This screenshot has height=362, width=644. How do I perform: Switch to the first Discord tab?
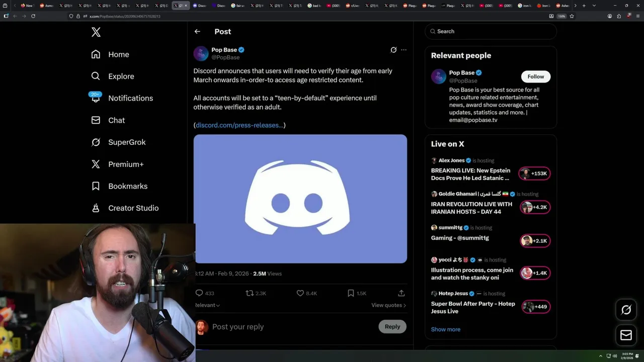(200, 6)
